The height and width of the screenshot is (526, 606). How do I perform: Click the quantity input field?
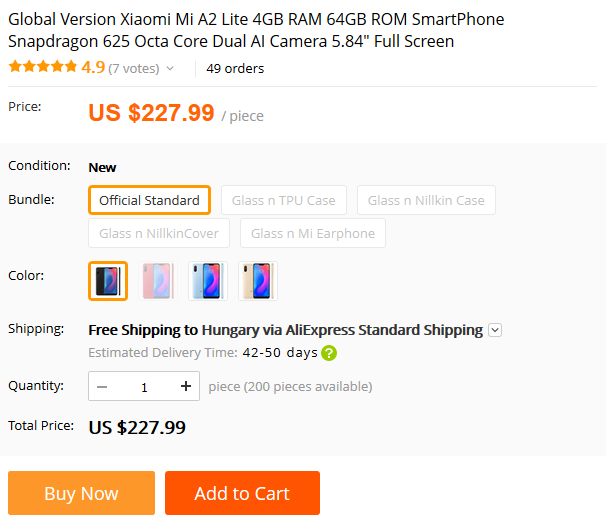coord(144,386)
